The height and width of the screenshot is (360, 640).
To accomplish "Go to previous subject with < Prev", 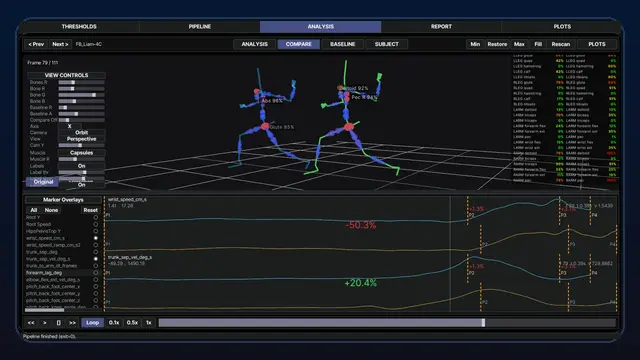I will tap(36, 44).
